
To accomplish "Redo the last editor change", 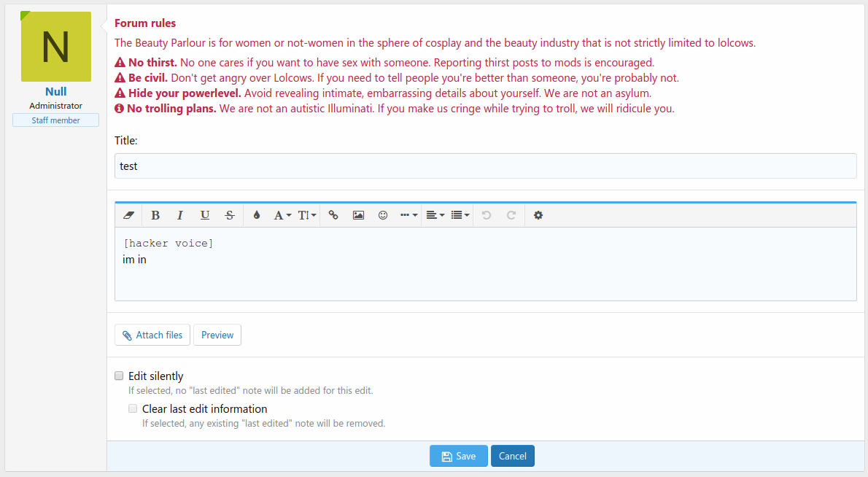I will [x=511, y=215].
